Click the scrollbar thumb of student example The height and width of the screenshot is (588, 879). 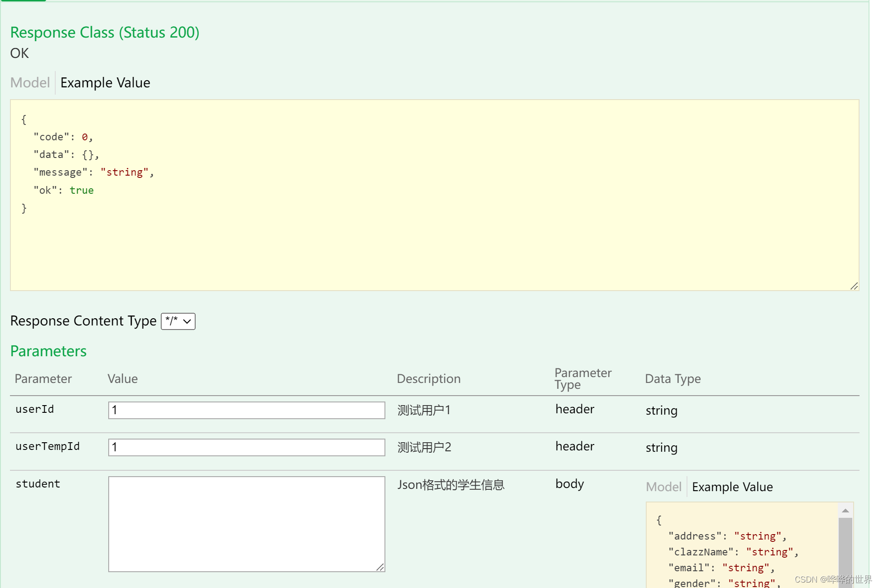coord(845,548)
